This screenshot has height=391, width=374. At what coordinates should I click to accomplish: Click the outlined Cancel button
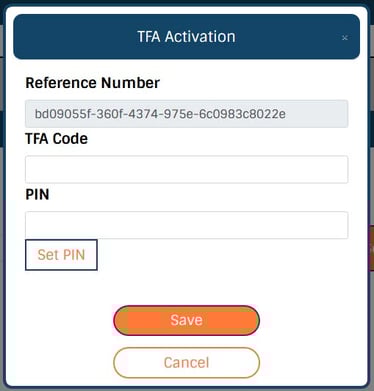click(187, 363)
